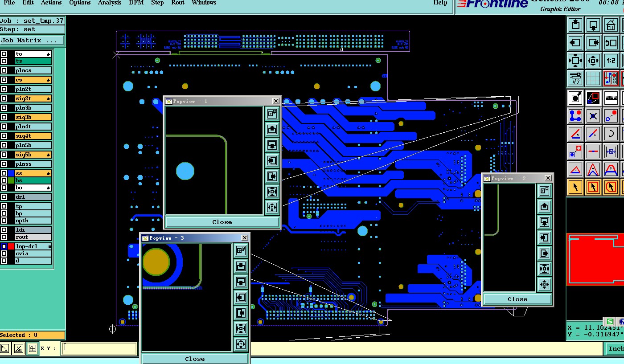Select the red triangle with arrow tool

(575, 169)
